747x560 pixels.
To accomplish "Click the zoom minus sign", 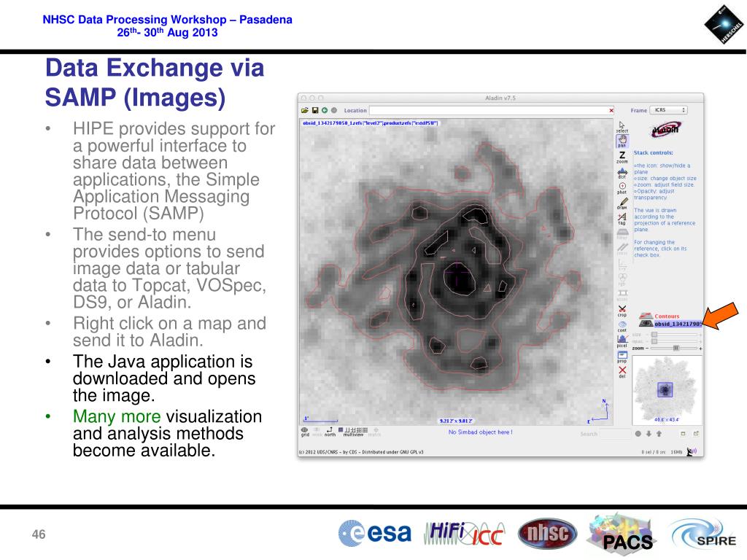I will click(648, 349).
